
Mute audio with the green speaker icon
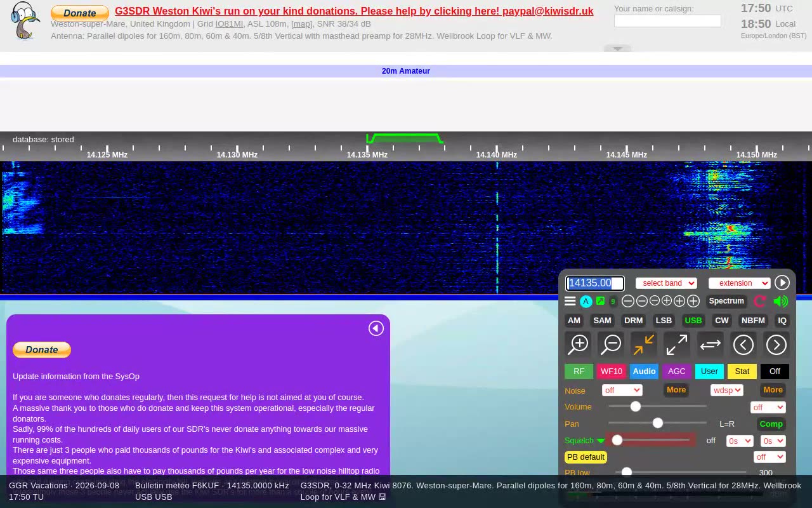click(x=781, y=301)
